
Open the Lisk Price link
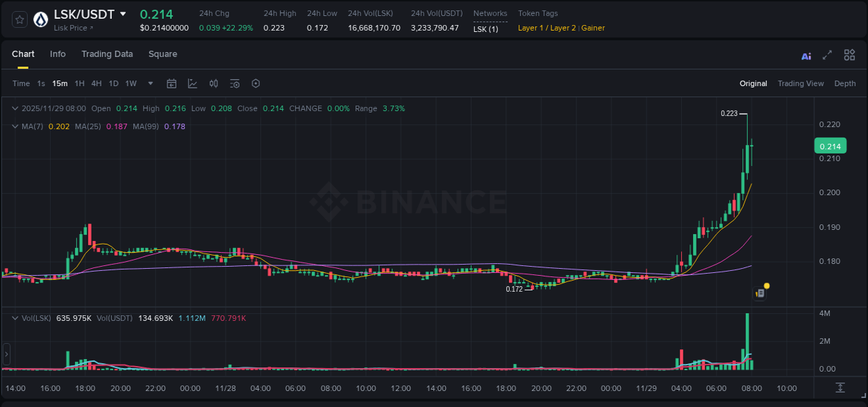[72, 28]
